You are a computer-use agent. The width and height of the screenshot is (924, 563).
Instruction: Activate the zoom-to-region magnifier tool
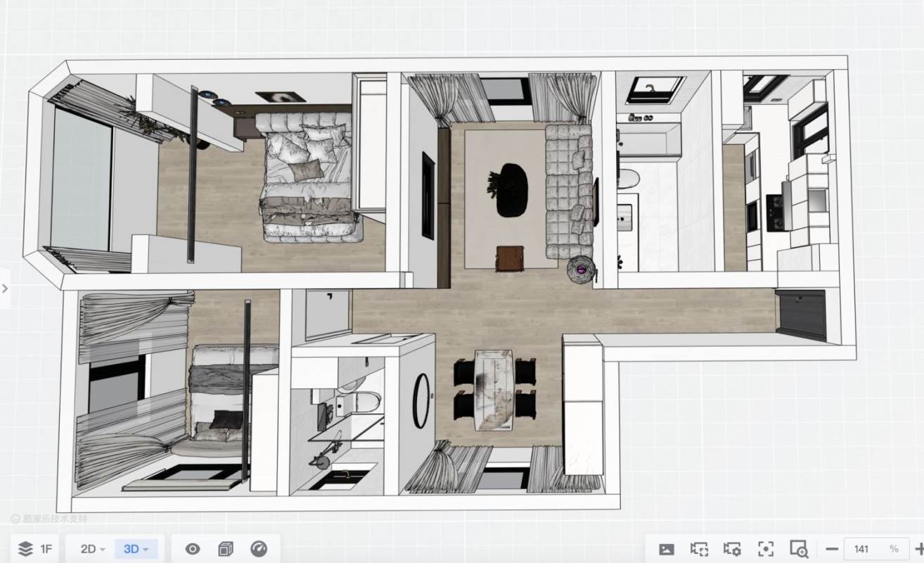[798, 549]
